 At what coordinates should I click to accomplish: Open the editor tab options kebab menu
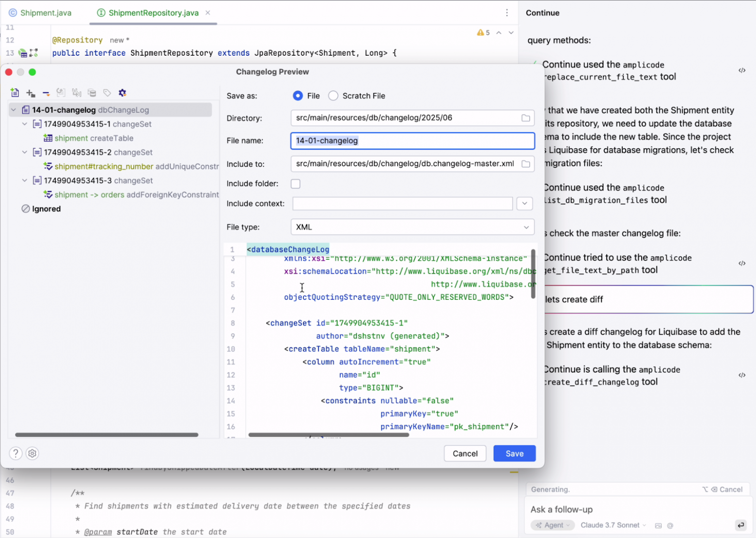(506, 13)
